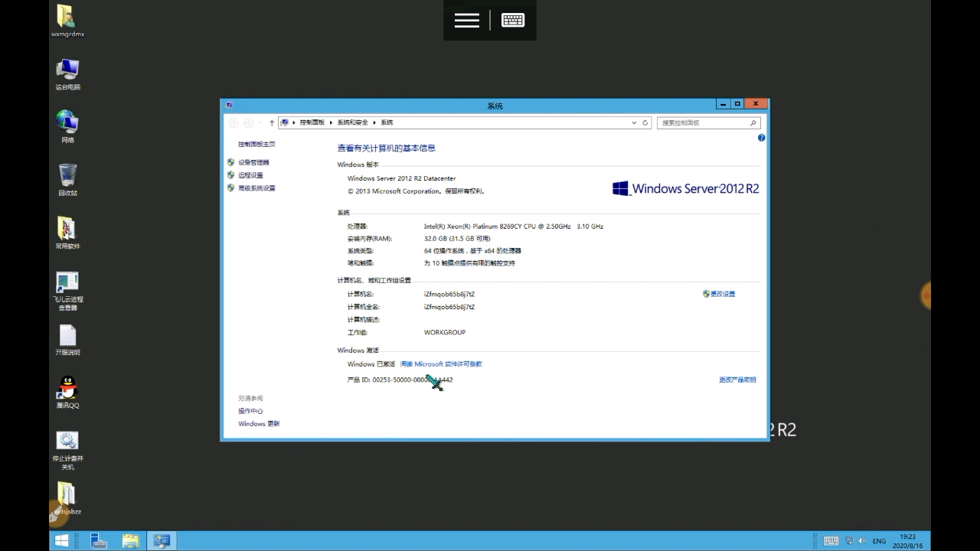
Task: Open the touch keyboard tray icon
Action: tap(831, 541)
